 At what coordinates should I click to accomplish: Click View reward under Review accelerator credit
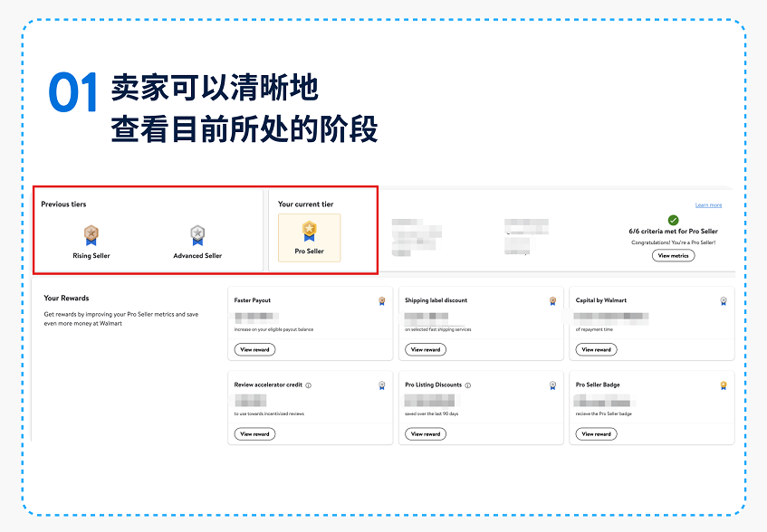(254, 433)
